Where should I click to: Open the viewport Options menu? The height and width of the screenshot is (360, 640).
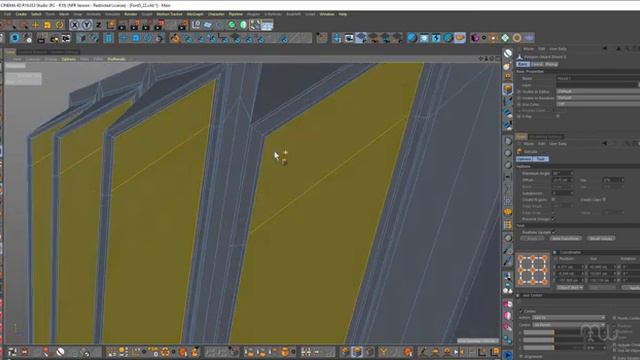(x=69, y=59)
